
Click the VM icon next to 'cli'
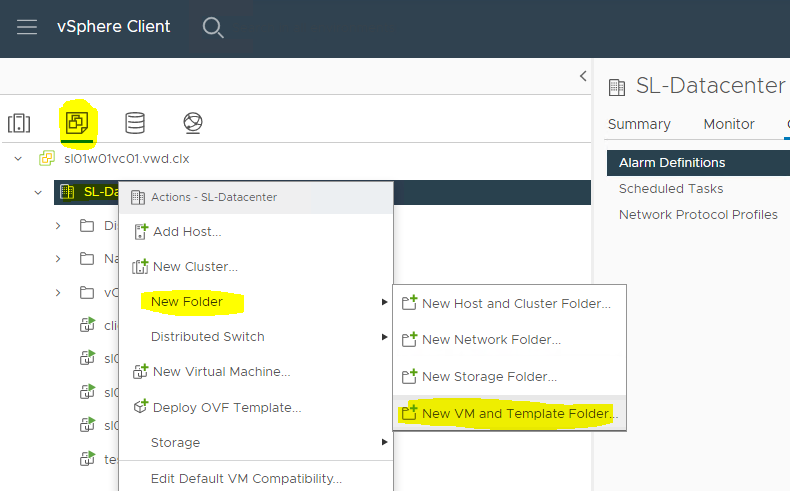[88, 325]
